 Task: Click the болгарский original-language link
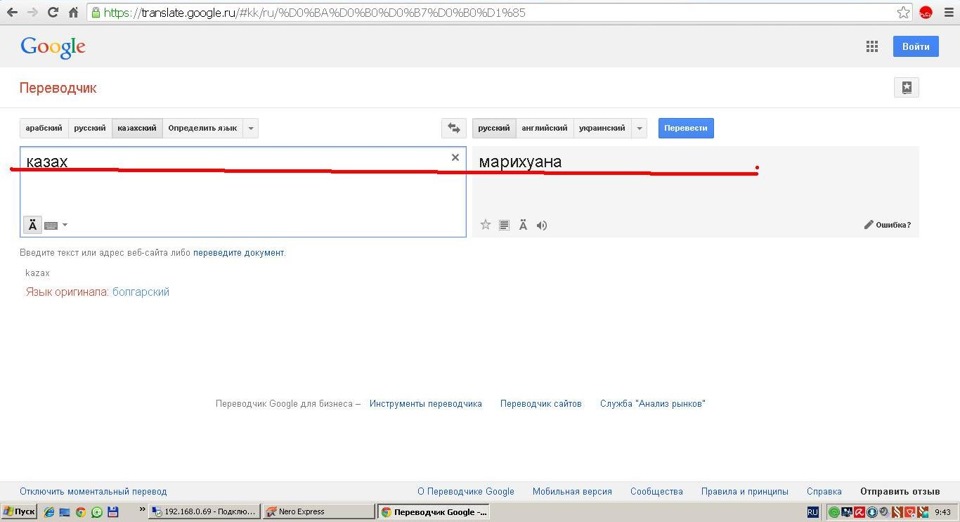141,292
